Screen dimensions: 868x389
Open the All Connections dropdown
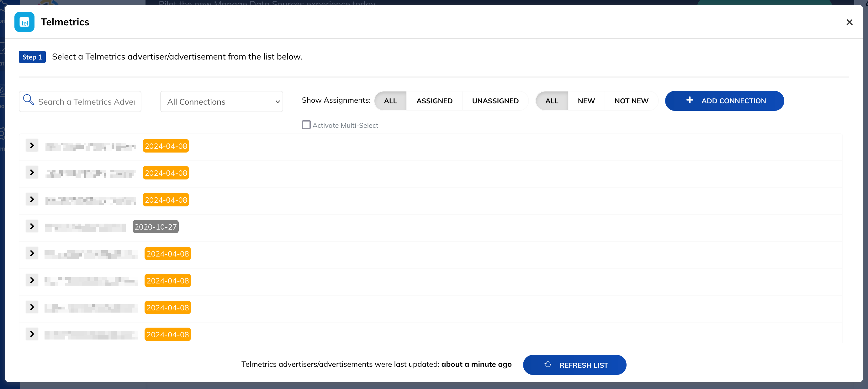pos(221,101)
